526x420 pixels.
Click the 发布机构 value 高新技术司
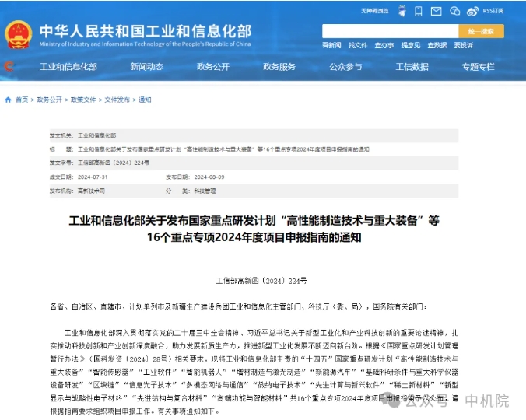click(91, 191)
